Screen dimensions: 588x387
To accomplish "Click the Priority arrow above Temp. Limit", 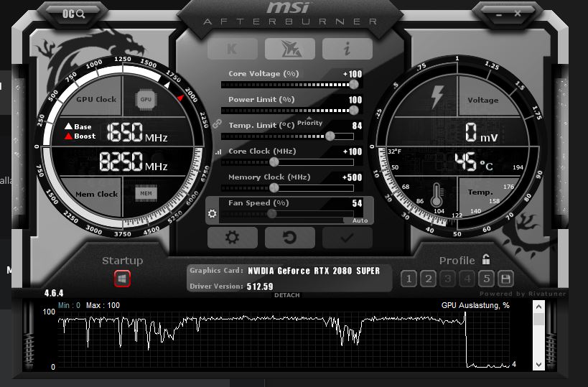I will pos(309,118).
